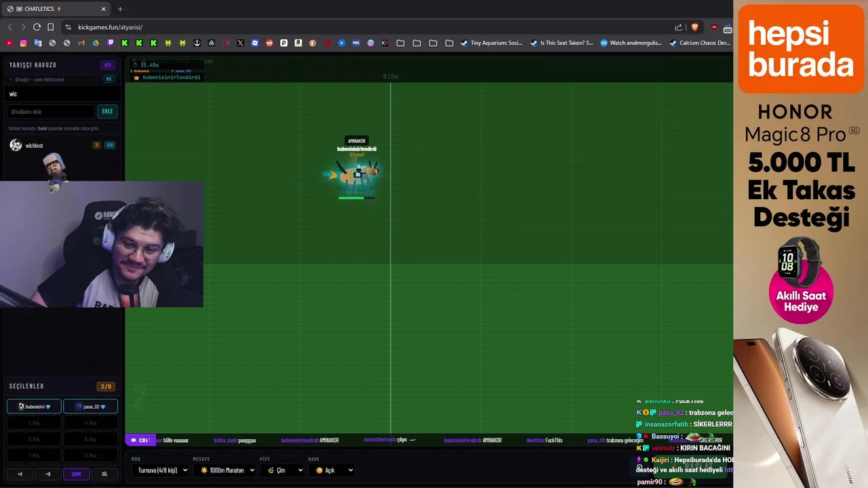The height and width of the screenshot is (488, 868).
Task: Open the first Kick bookmark icon
Action: click(125, 43)
